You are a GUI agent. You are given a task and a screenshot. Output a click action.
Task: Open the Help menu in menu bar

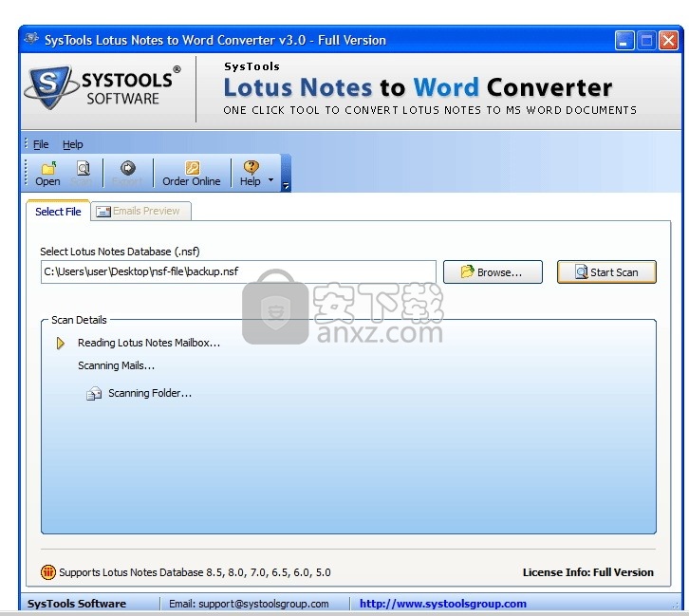72,144
